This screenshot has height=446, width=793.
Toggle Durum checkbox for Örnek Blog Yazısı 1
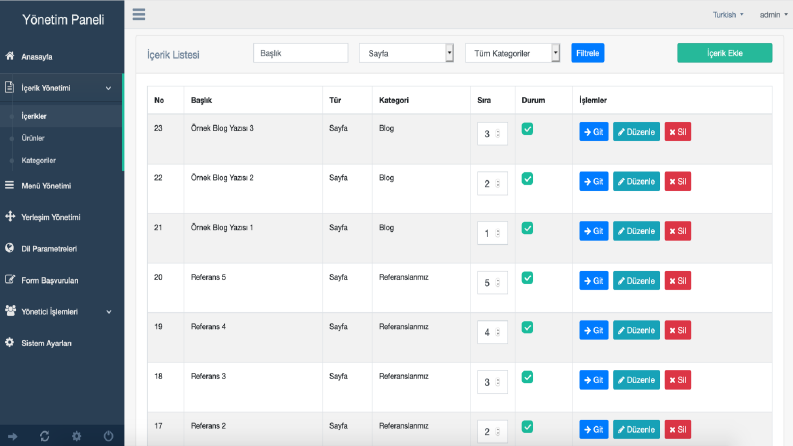point(527,229)
